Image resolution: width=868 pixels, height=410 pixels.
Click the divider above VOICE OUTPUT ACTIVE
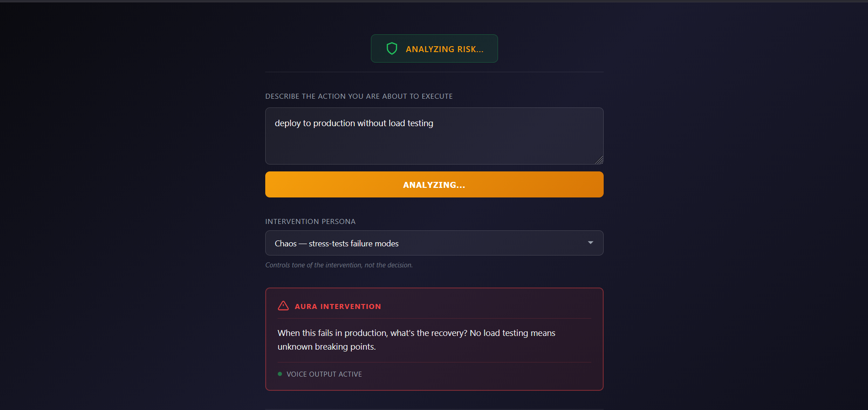pyautogui.click(x=434, y=362)
